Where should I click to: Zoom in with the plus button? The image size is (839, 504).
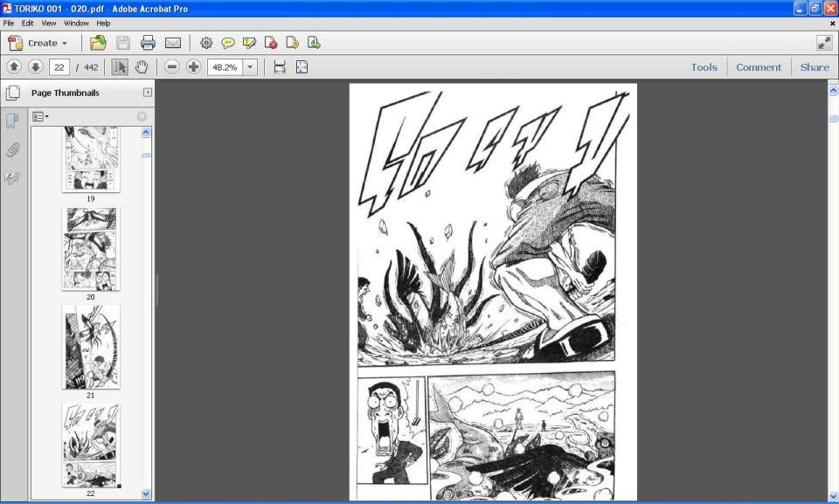[194, 67]
